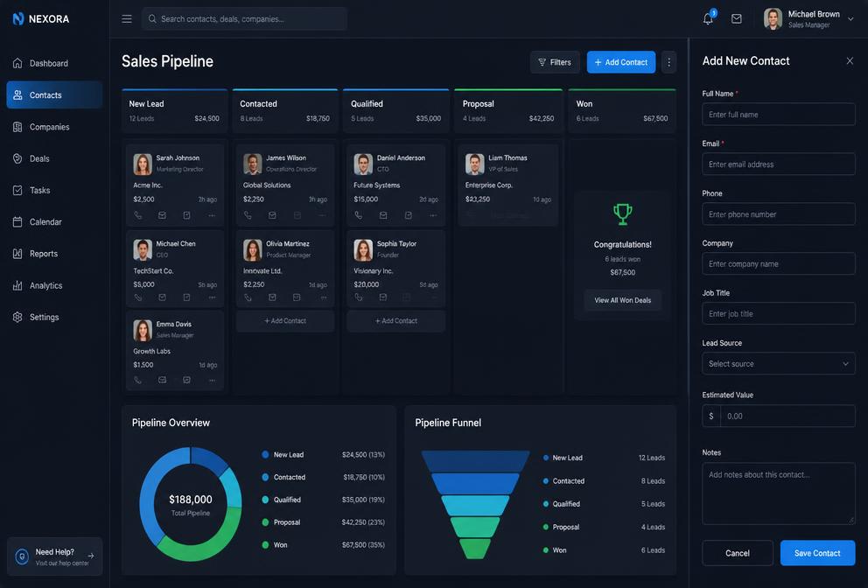The image size is (868, 588).
Task: Open Companies in the sidebar
Action: point(54,127)
